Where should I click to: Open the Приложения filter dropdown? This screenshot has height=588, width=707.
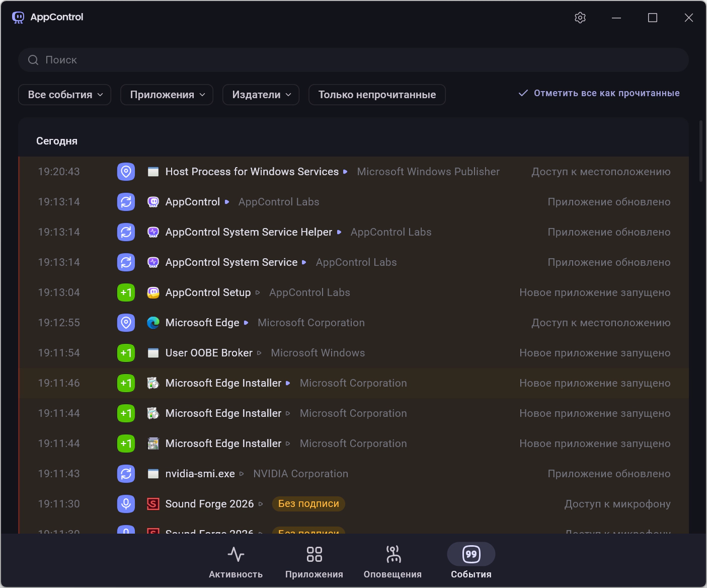coord(167,95)
